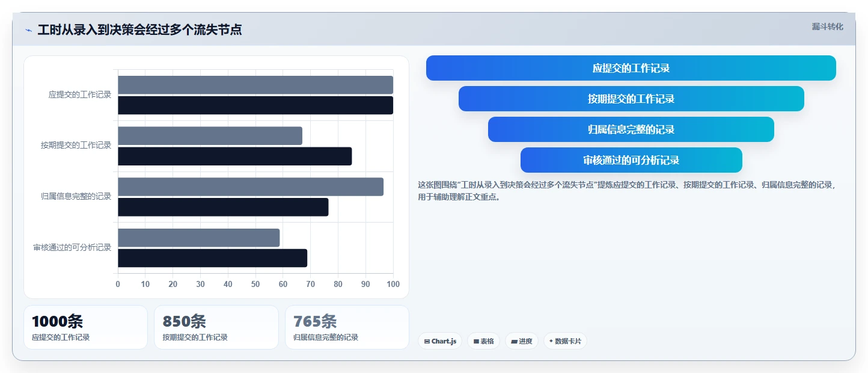Select the 按期提交的工作记录 funnel stage
868x373 pixels.
click(631, 99)
